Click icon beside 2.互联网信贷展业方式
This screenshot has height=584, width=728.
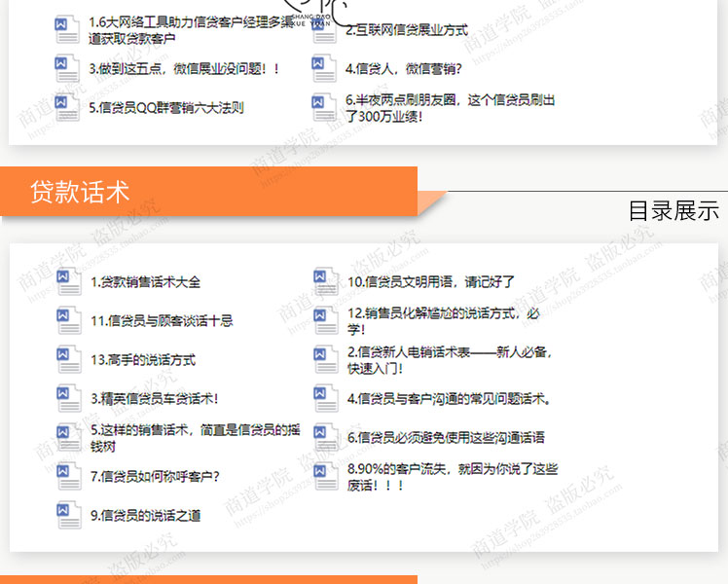[325, 30]
